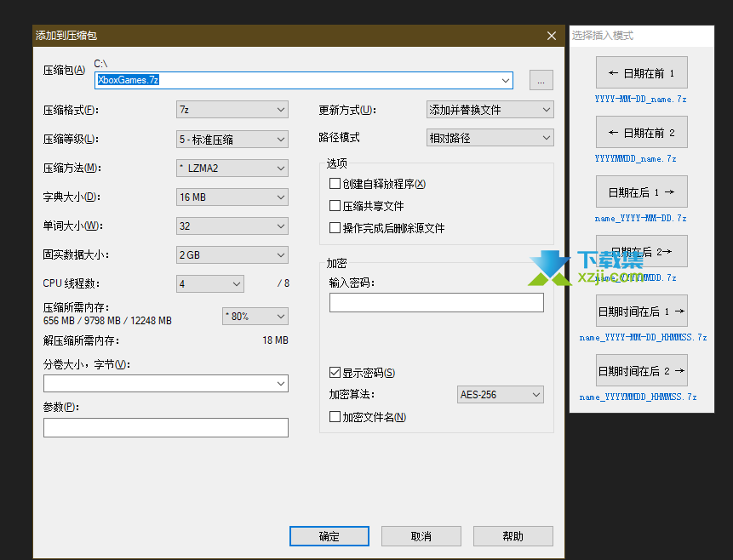Click the YYYY-MM-DD_name.7z format text
Viewport: 733px width, 560px height.
click(640, 99)
